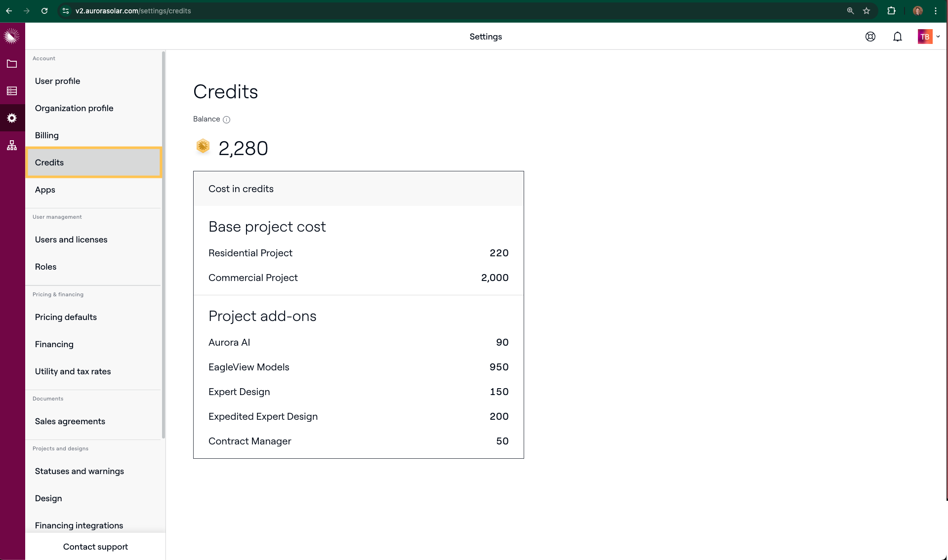Open Organization profile settings
The height and width of the screenshot is (560, 948).
click(93, 108)
